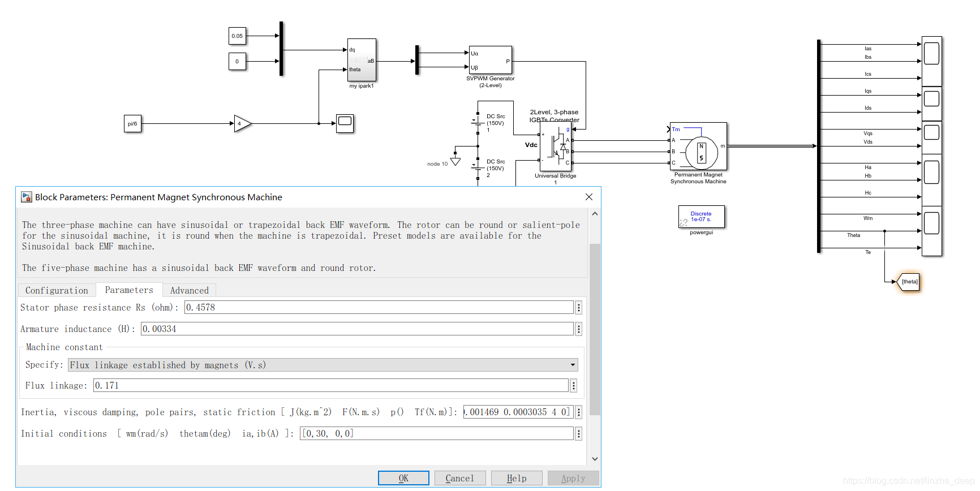Open the bottom scope receiving Wm signal

tap(931, 231)
